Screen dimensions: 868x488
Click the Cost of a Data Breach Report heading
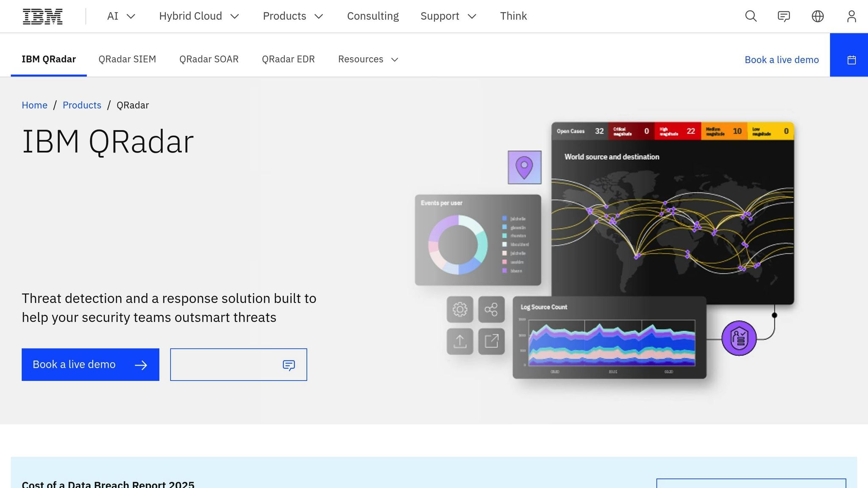[108, 484]
